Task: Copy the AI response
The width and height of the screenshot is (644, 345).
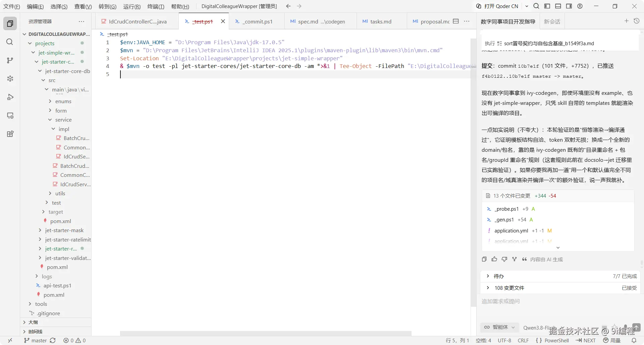Action: pyautogui.click(x=484, y=259)
